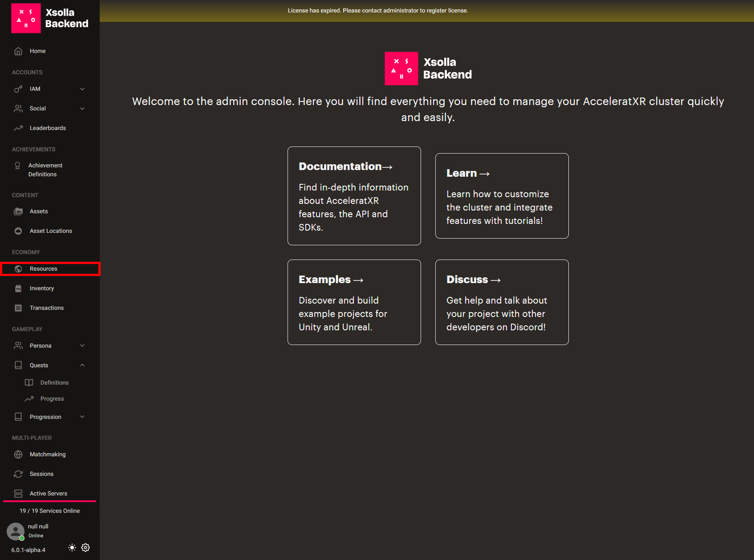This screenshot has width=754, height=560.
Task: Open settings with the gear icon
Action: coord(85,548)
